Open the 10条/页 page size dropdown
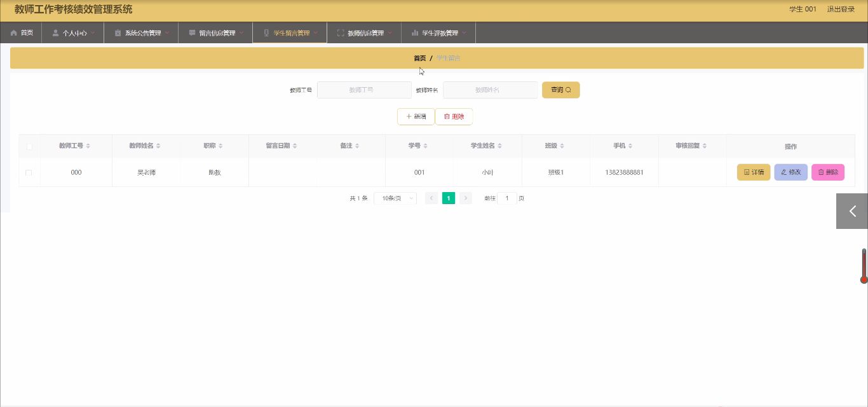This screenshot has width=868, height=407. 395,198
